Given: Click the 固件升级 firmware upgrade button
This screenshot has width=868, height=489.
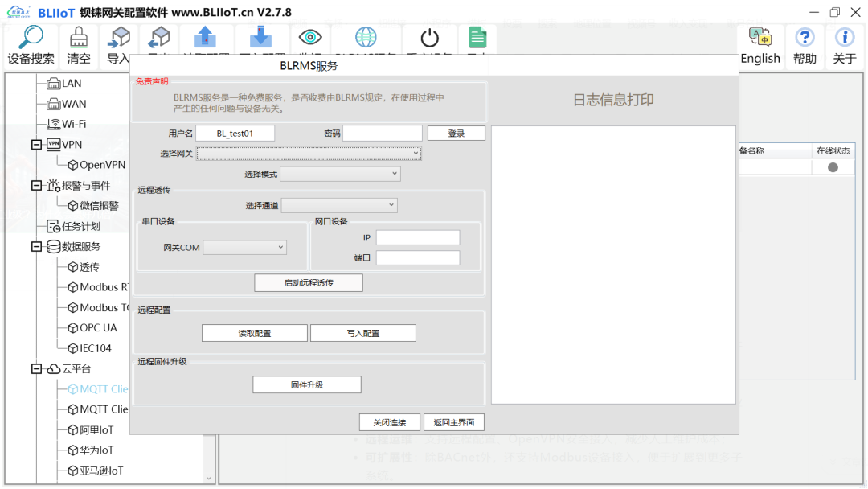Looking at the screenshot, I should (x=306, y=384).
